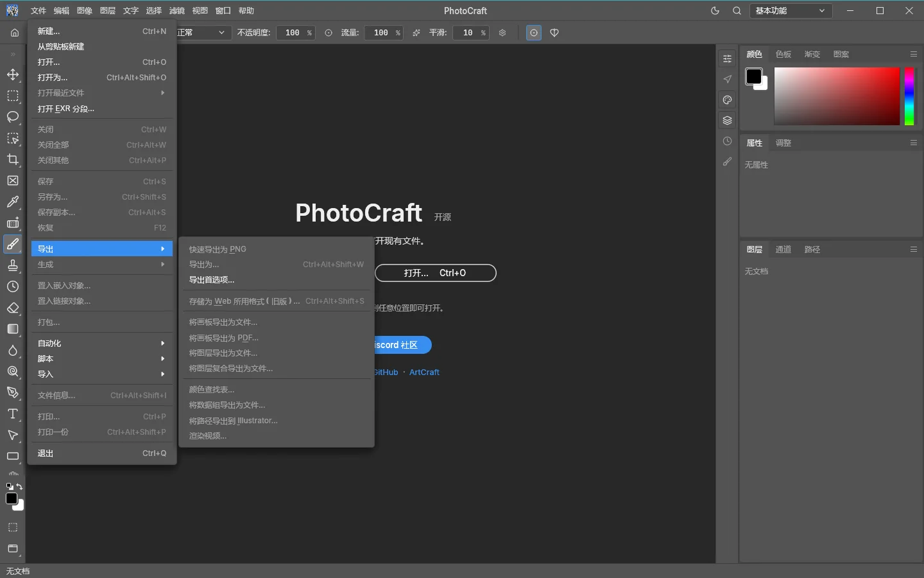Toggle pressure for size target button
This screenshot has height=578, width=924.
point(534,33)
